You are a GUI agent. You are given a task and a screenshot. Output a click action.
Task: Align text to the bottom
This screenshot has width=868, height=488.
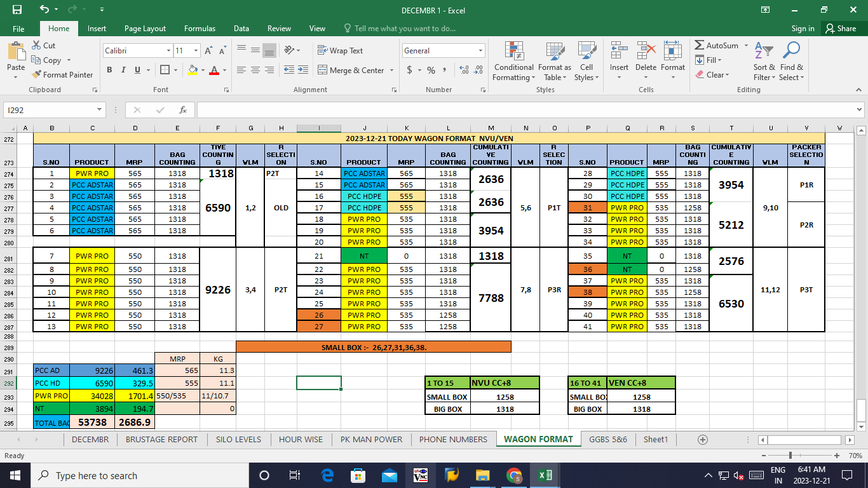click(269, 51)
